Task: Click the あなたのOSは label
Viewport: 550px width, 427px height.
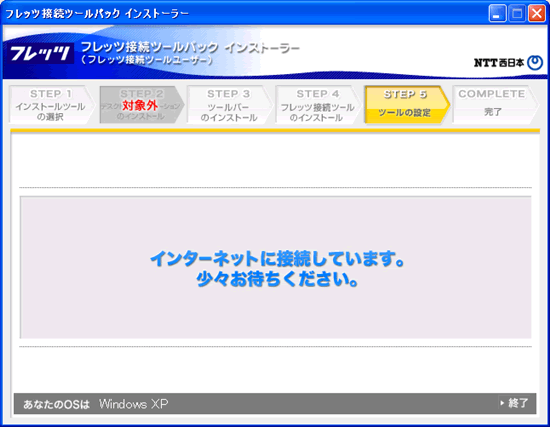Action: [x=56, y=404]
